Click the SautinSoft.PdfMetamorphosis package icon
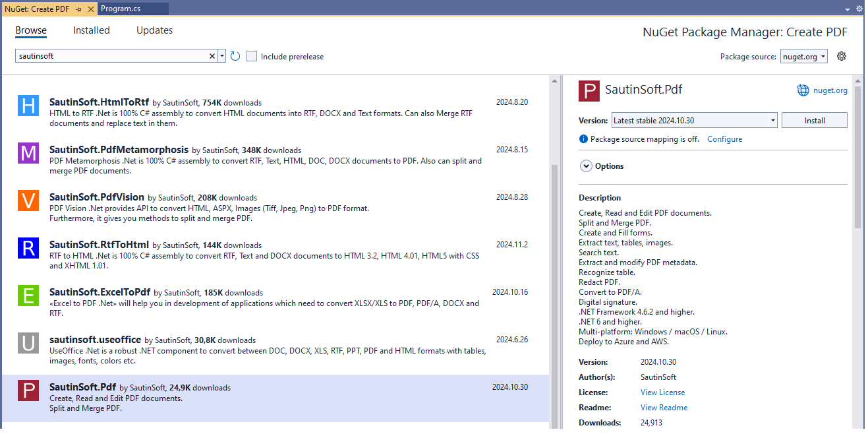This screenshot has width=868, height=436. (x=28, y=153)
